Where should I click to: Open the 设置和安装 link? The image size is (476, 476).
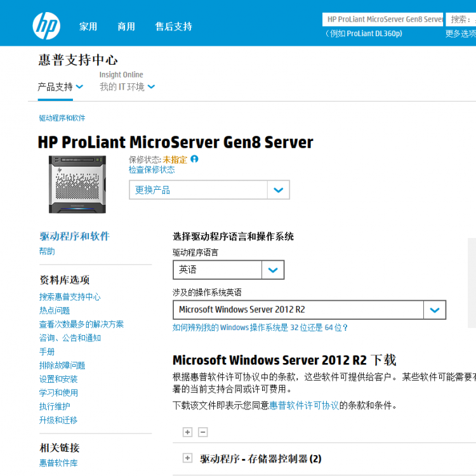(x=58, y=379)
